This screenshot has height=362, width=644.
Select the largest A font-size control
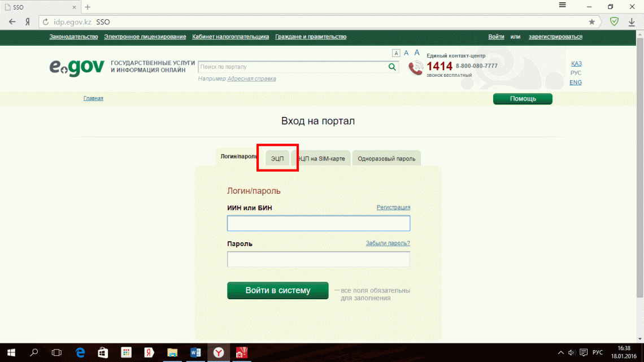(416, 52)
